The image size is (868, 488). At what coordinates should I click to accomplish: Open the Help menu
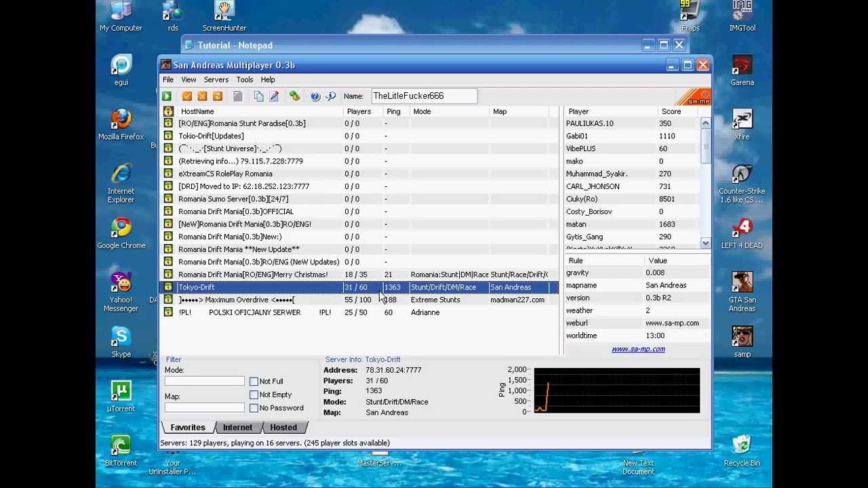(x=268, y=79)
